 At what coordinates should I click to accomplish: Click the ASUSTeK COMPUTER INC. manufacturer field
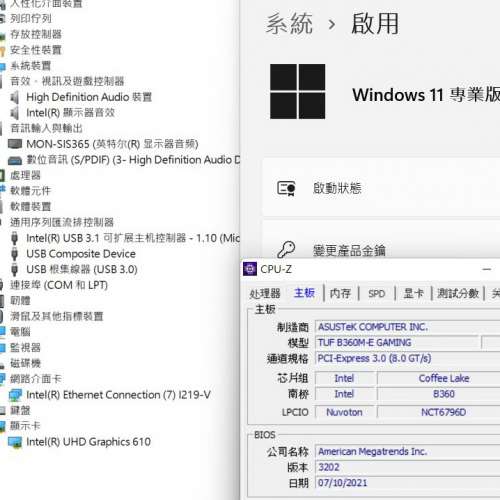pyautogui.click(x=407, y=327)
